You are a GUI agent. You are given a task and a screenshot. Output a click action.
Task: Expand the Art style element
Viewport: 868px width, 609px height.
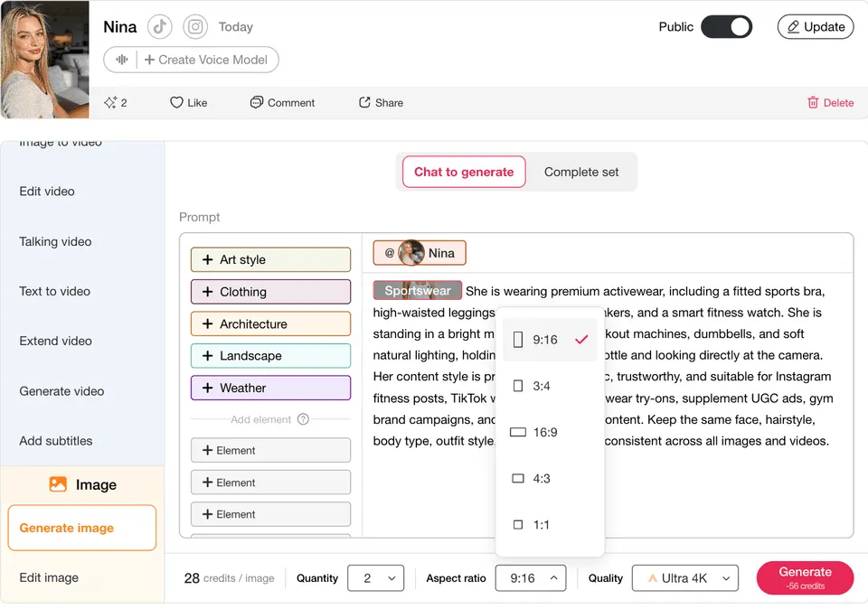tap(270, 259)
